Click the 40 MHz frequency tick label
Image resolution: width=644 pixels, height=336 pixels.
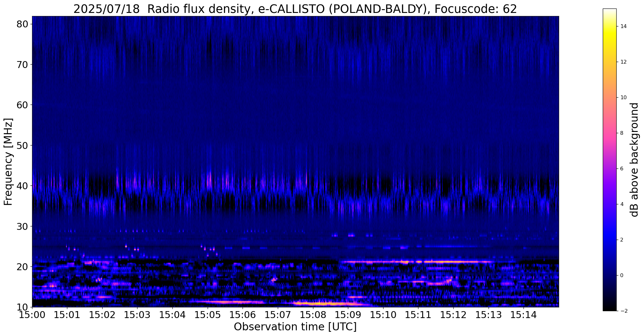click(x=22, y=185)
